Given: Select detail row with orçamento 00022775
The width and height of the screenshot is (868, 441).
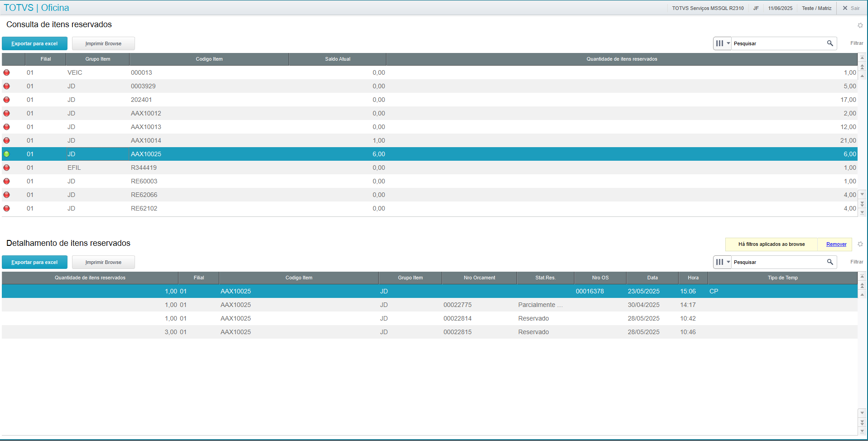Looking at the screenshot, I should (x=429, y=305).
